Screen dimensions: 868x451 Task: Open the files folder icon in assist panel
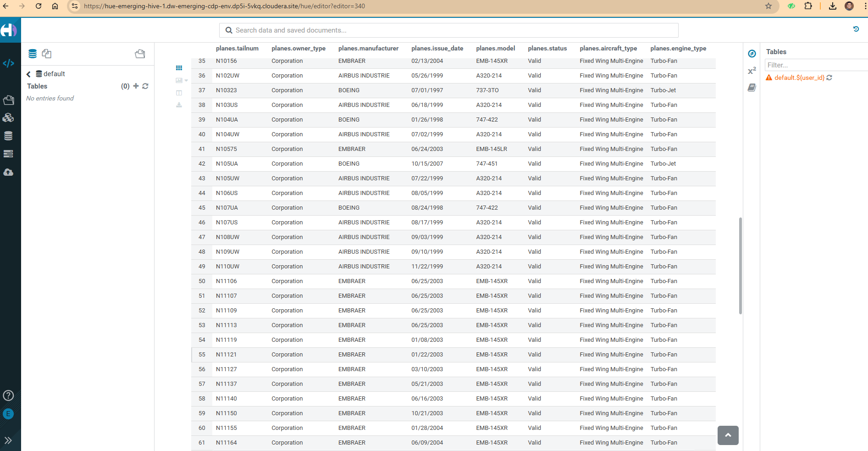pyautogui.click(x=140, y=54)
